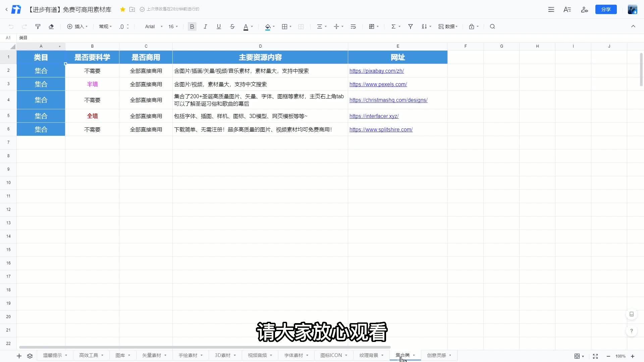Open the help question mark button
The image size is (644, 362).
coord(632,331)
